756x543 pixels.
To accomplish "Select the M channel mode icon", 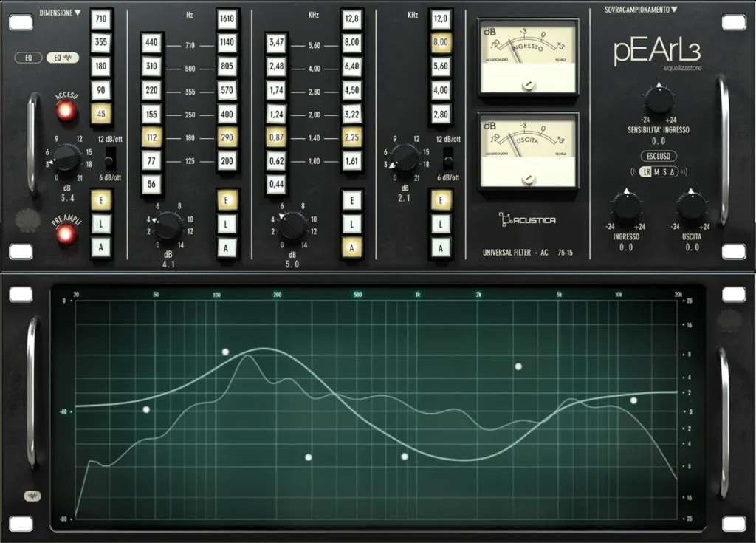I will pyautogui.click(x=656, y=171).
